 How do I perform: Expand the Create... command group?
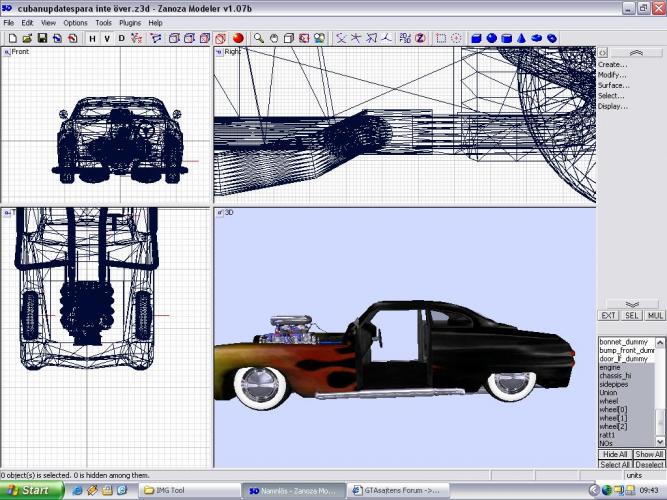click(613, 64)
